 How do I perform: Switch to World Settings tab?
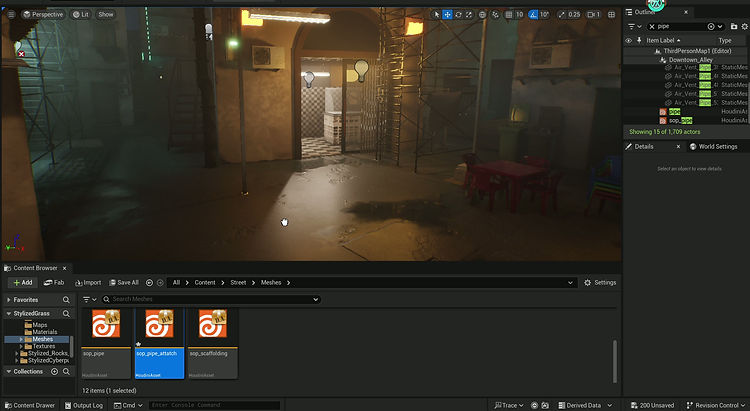714,146
